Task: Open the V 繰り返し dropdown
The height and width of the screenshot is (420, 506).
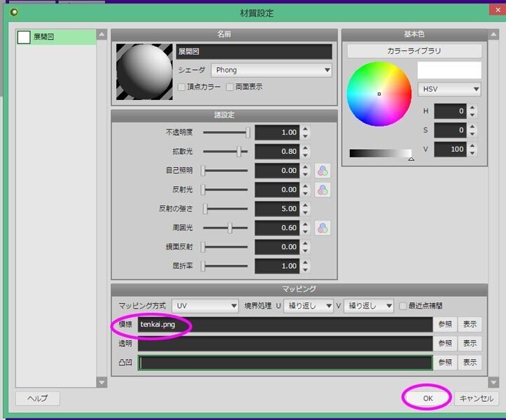Action: pos(369,306)
